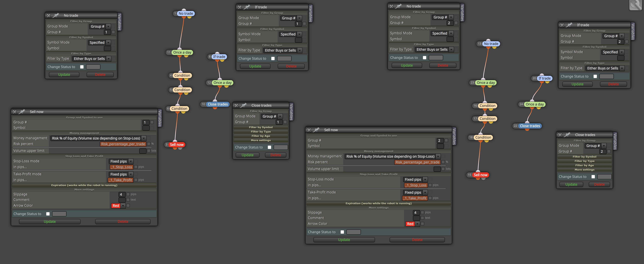Open Variables tab on center If trade panel
Image resolution: width=644 pixels, height=264 pixels.
click(x=310, y=14)
